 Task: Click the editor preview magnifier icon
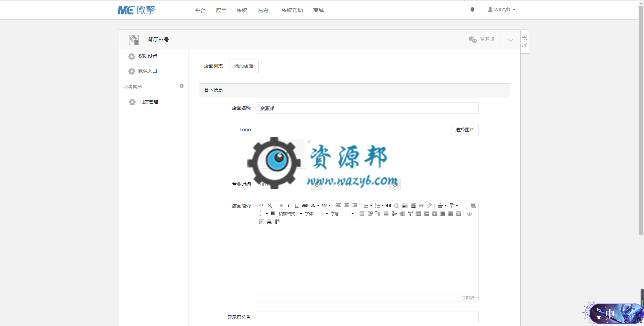pos(270,205)
